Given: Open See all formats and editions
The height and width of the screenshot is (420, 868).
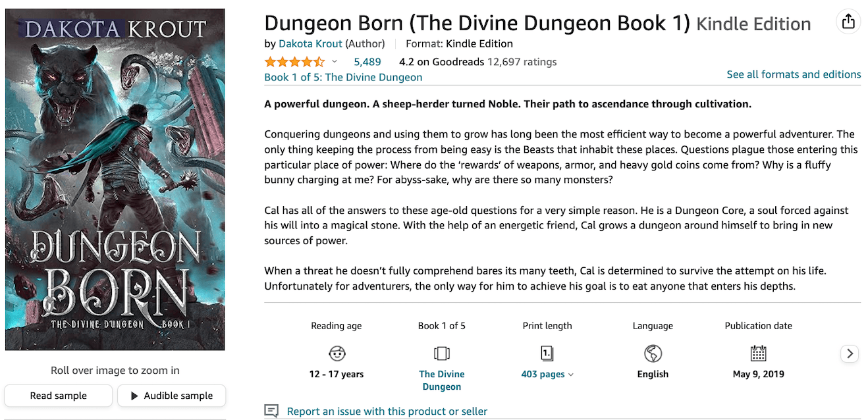Looking at the screenshot, I should pyautogui.click(x=794, y=74).
